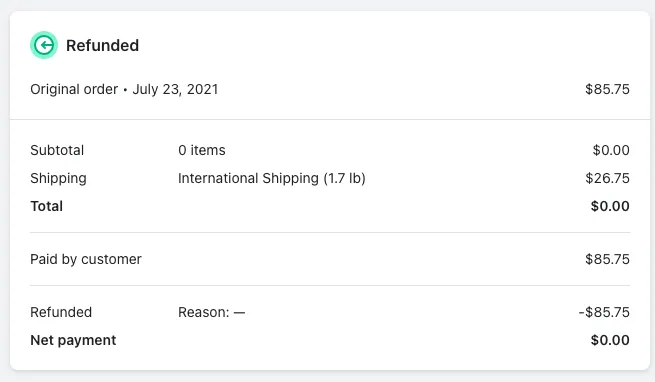The height and width of the screenshot is (382, 655).
Task: Click the Net payment label
Action: click(x=74, y=340)
